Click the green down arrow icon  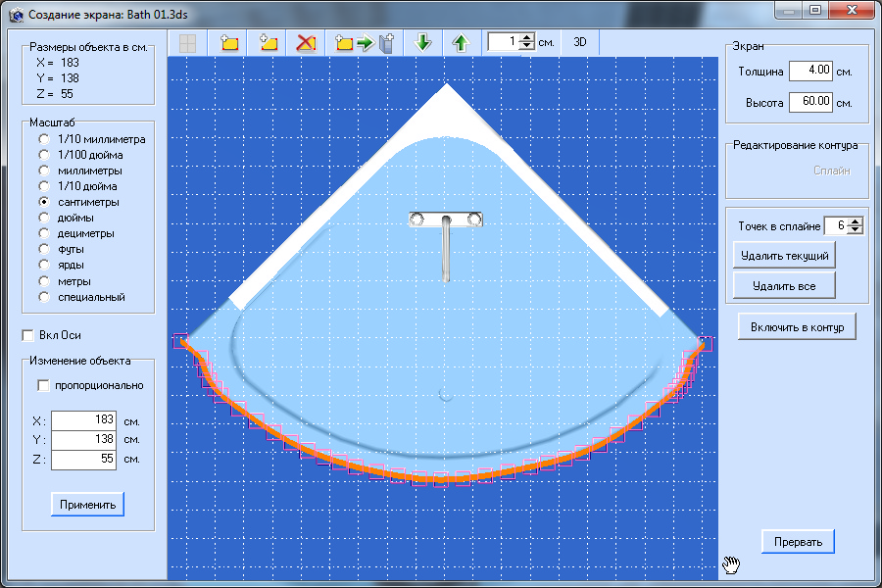click(423, 43)
